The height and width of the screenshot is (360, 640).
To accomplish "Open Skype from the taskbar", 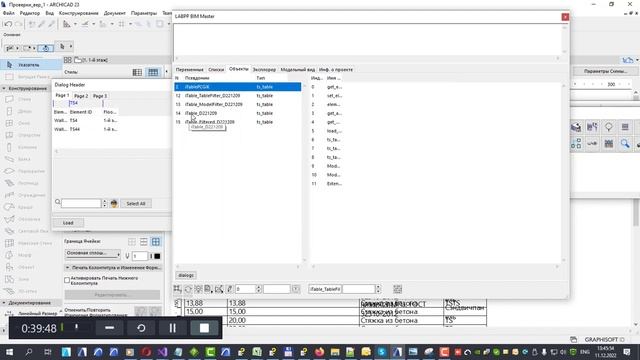I will [x=382, y=352].
